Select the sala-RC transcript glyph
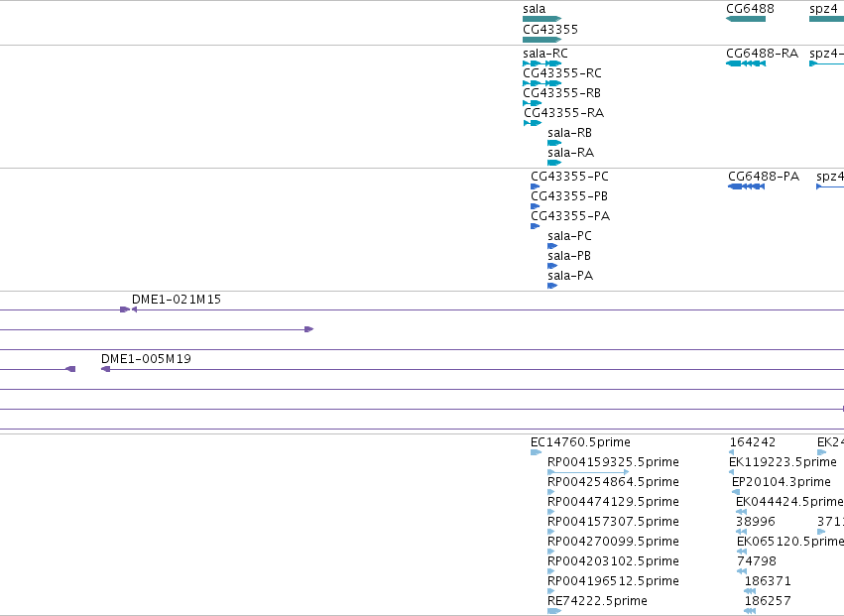The height and width of the screenshot is (616, 844). (543, 63)
